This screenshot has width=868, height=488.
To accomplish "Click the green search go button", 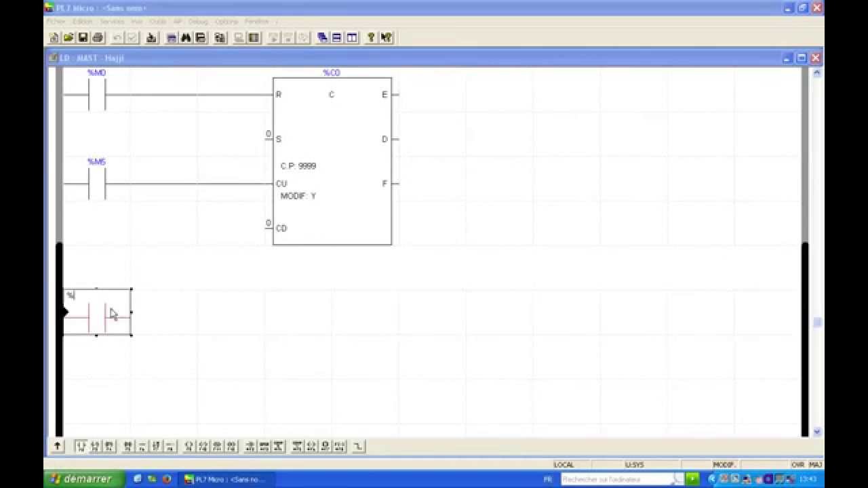I will (692, 479).
